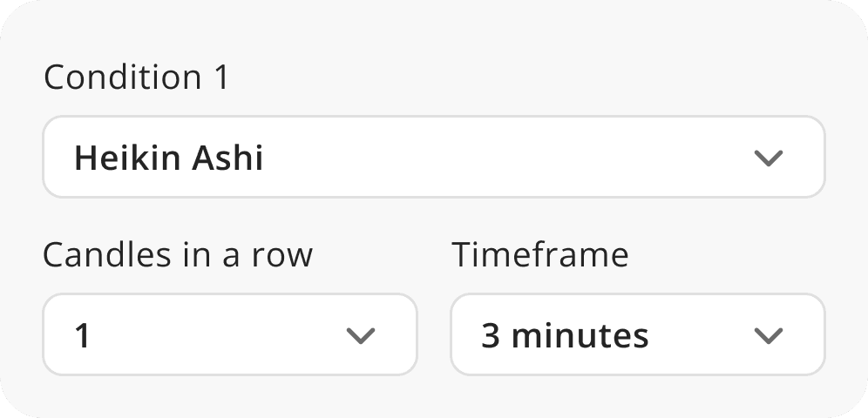Open the Condition 1 indicator dropdown
The image size is (868, 418).
tap(433, 158)
